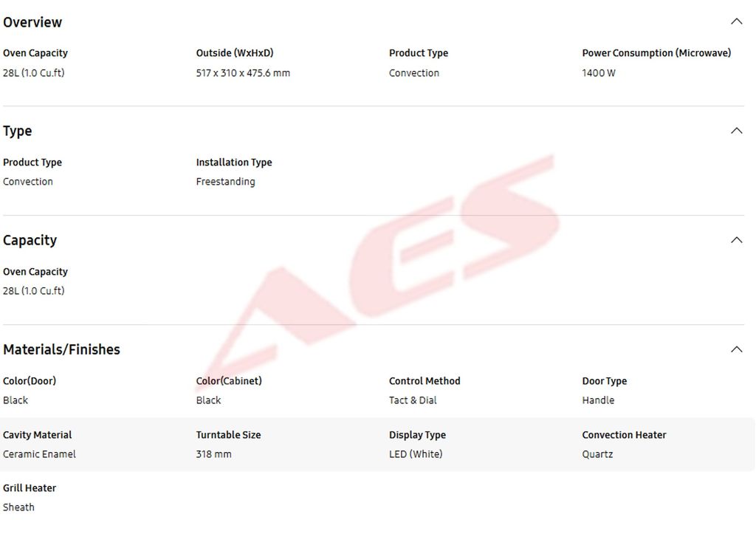Click the Ceramic Enamel cavity material value
Screen dimensions: 756x537
click(x=39, y=454)
